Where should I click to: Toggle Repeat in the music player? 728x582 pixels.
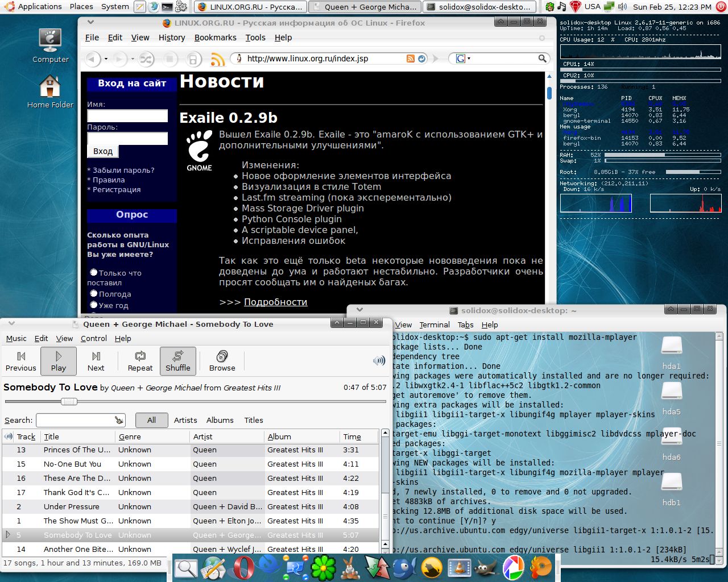point(140,361)
